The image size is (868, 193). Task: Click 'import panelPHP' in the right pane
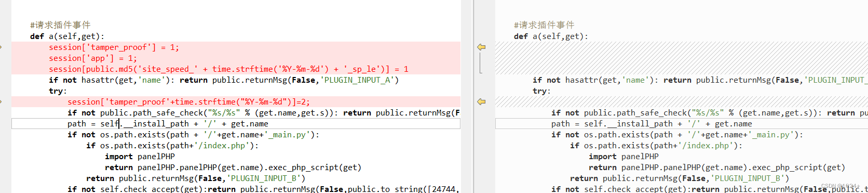click(x=623, y=157)
